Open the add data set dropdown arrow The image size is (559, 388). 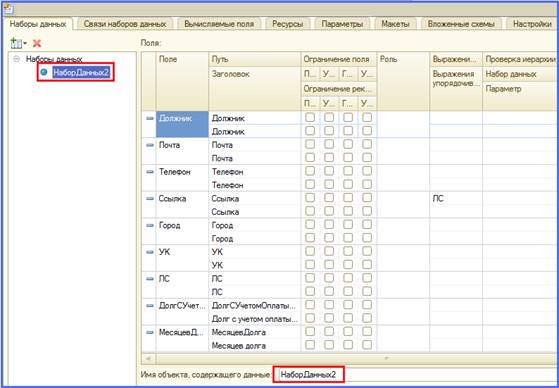pyautogui.click(x=25, y=44)
